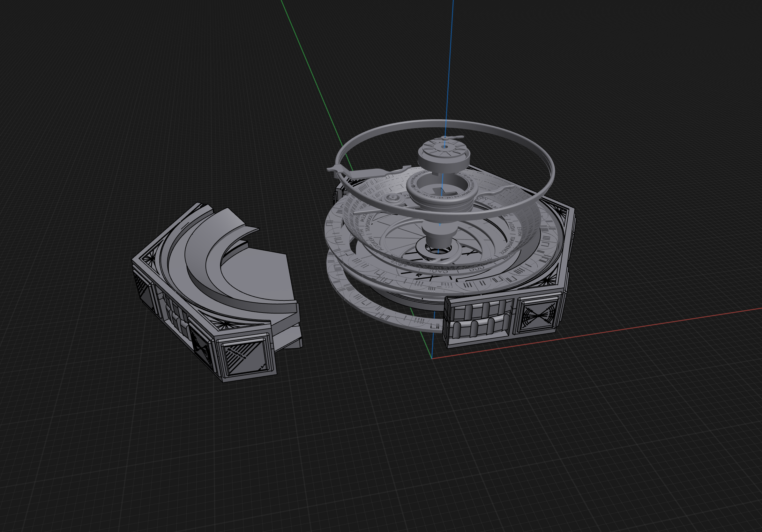Image resolution: width=762 pixels, height=532 pixels.
Task: Select the hourglass-pattern panel on main assembly front
Action: click(x=537, y=316)
